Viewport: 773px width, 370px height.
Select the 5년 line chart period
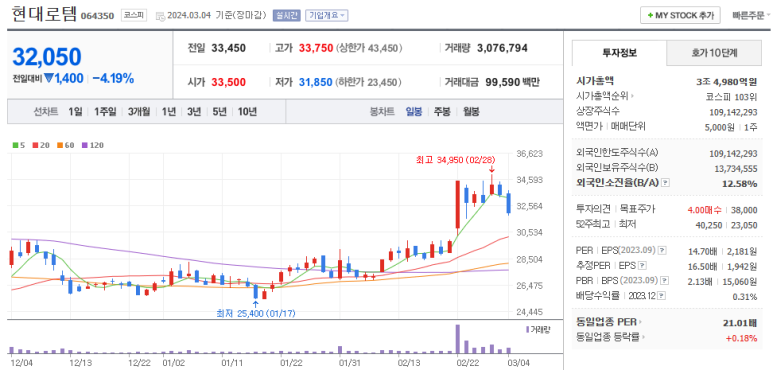pos(219,111)
